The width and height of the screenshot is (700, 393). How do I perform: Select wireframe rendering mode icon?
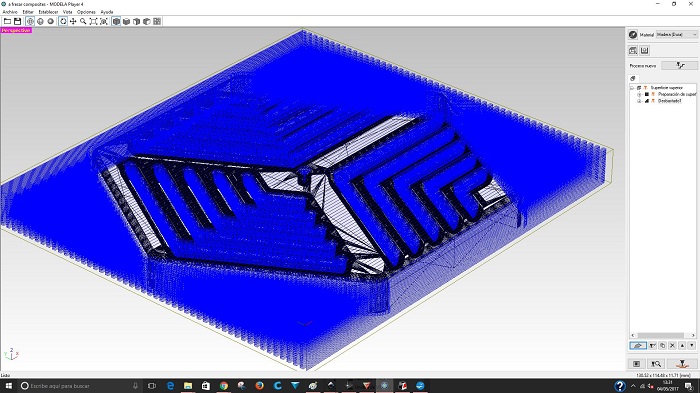click(x=30, y=21)
